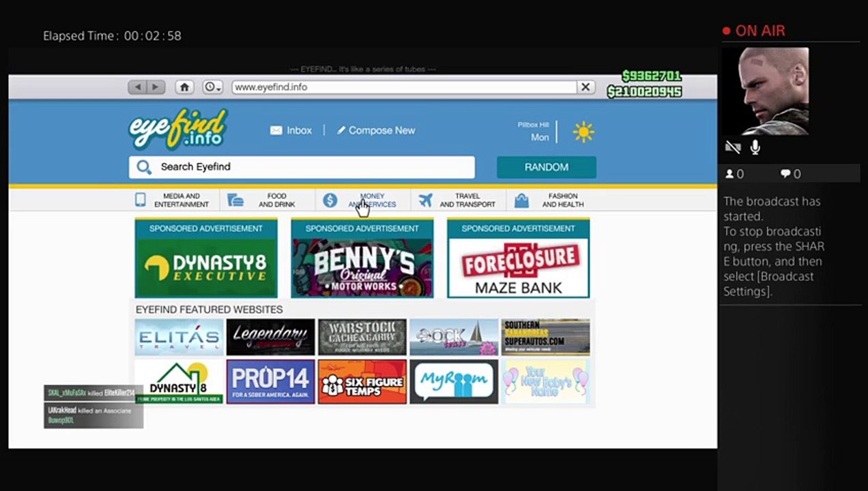This screenshot has width=868, height=491.
Task: Visit the DockTease boat website
Action: 454,337
